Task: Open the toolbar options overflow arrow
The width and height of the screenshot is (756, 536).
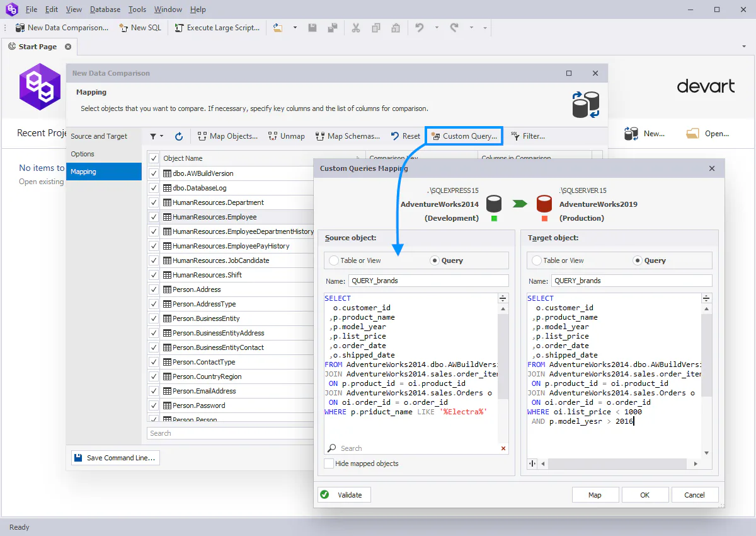Action: 485,28
